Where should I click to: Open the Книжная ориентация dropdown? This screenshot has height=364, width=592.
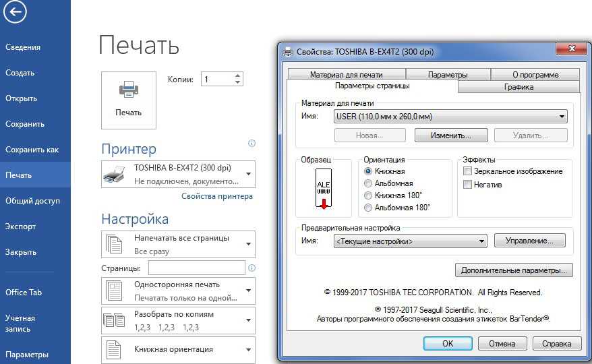pyautogui.click(x=178, y=350)
